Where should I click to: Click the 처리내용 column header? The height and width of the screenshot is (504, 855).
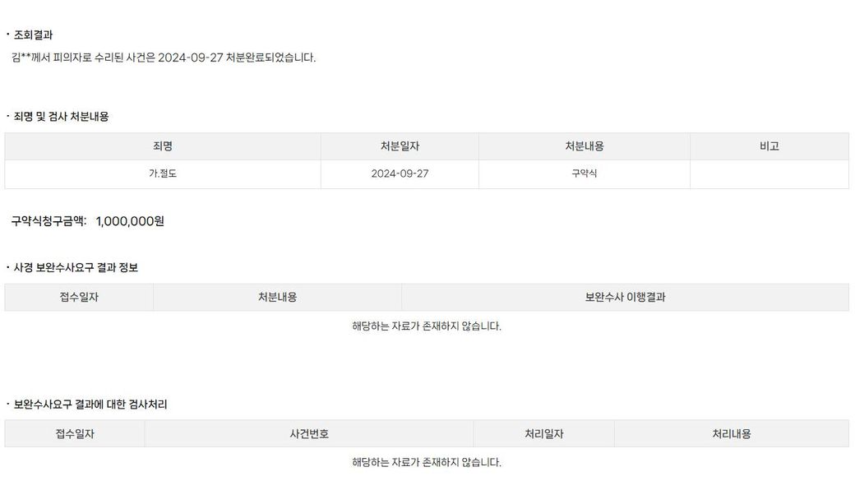(731, 434)
